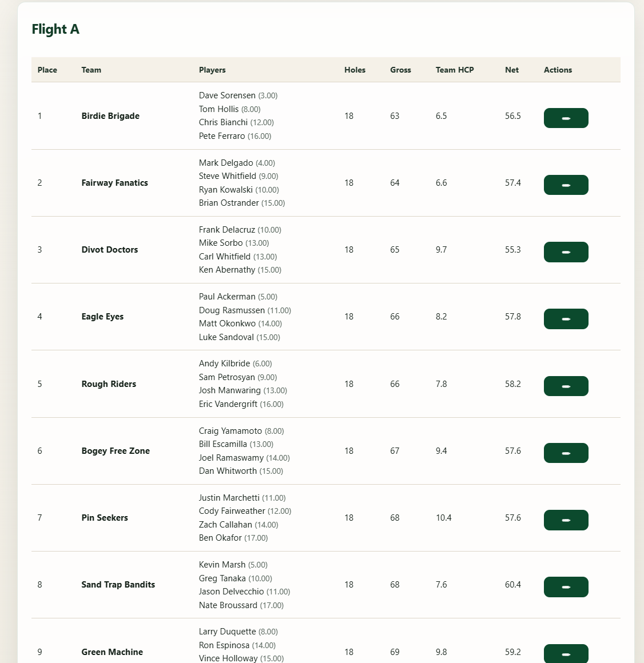Click player Steve Whitfield

click(228, 176)
